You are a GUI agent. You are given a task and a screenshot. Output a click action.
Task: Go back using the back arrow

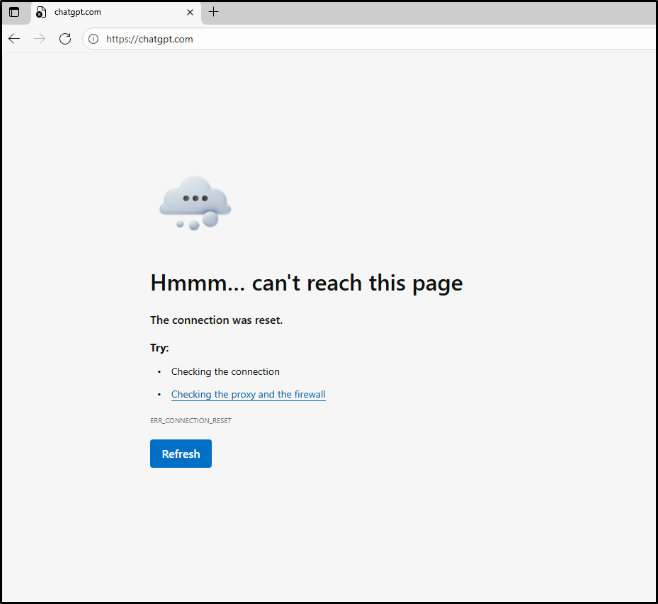tap(14, 39)
